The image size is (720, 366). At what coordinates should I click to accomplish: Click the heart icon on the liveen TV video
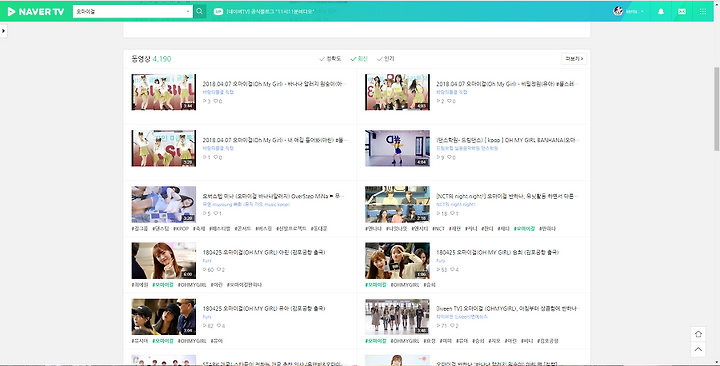pyautogui.click(x=452, y=326)
